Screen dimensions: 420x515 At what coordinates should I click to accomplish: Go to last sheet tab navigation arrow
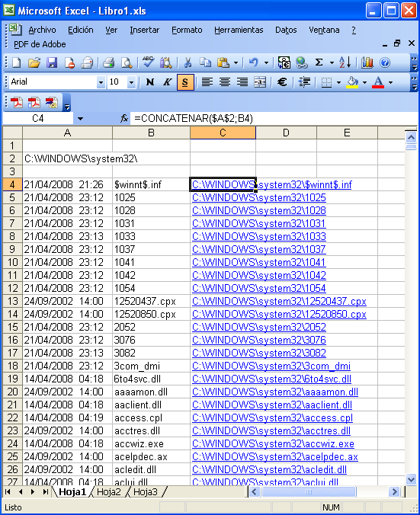point(45,491)
